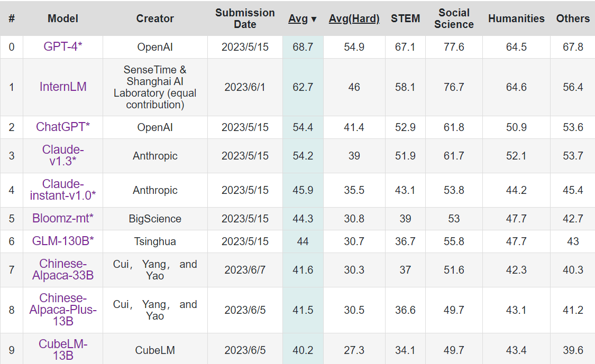Viewport: 595px width, 364px height.
Task: Click the Humanities column header
Action: (516, 18)
